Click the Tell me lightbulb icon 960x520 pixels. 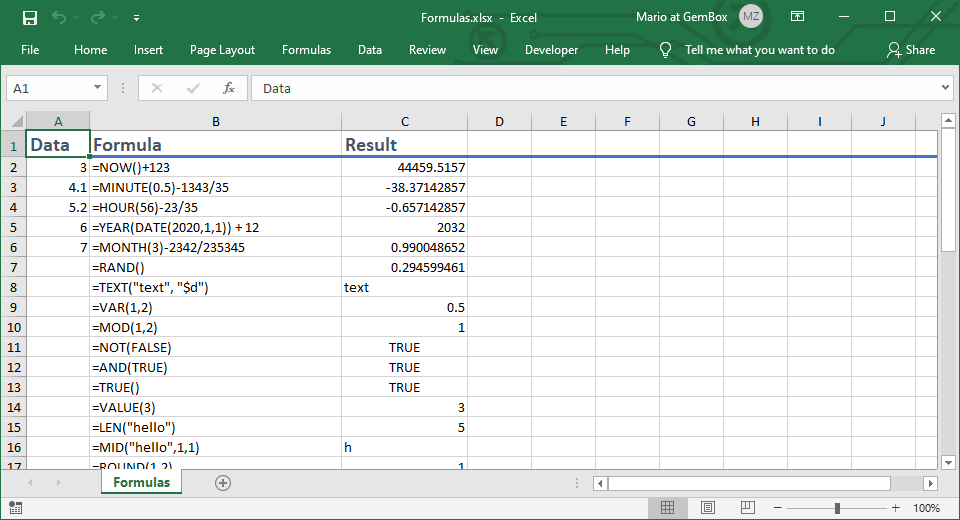tap(666, 50)
